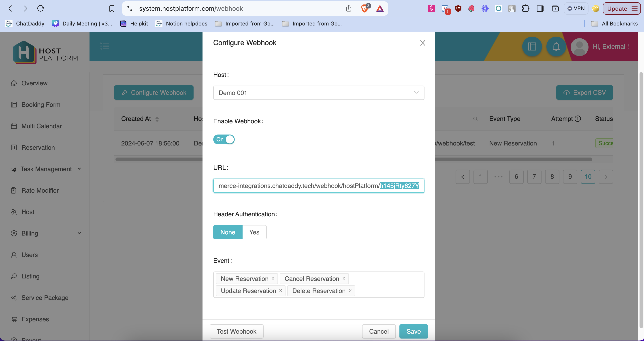Click the user avatar icon
Viewport: 644px width, 341px height.
tap(579, 47)
